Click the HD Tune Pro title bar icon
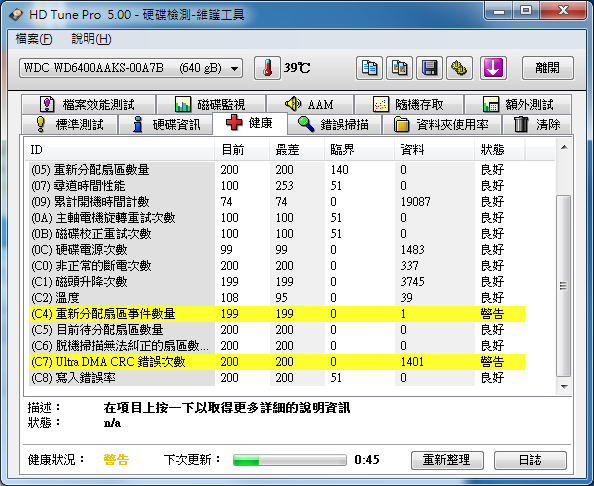This screenshot has width=594, height=486. [16, 15]
